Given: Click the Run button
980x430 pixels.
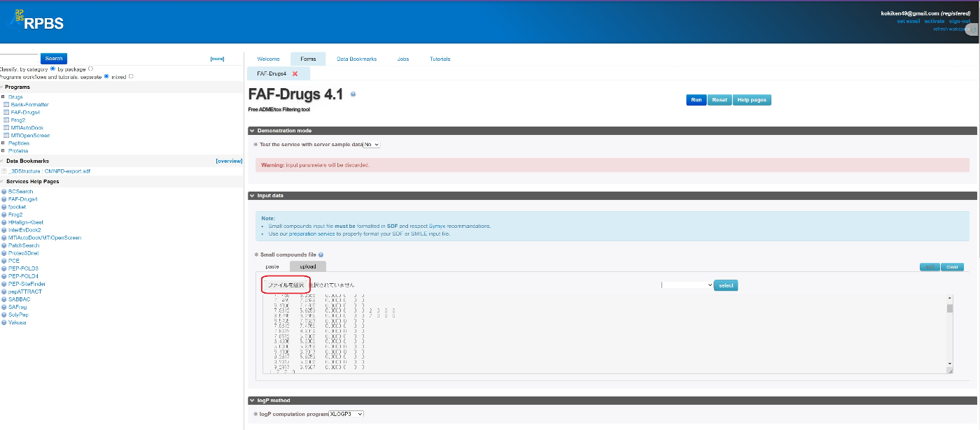Looking at the screenshot, I should pyautogui.click(x=696, y=100).
